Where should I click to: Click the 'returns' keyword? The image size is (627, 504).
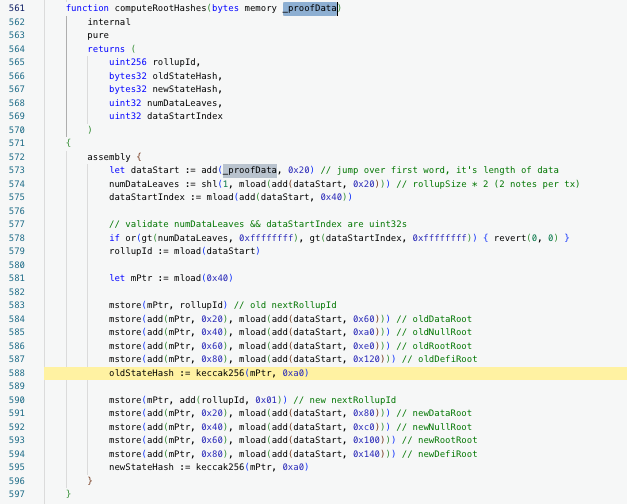106,49
